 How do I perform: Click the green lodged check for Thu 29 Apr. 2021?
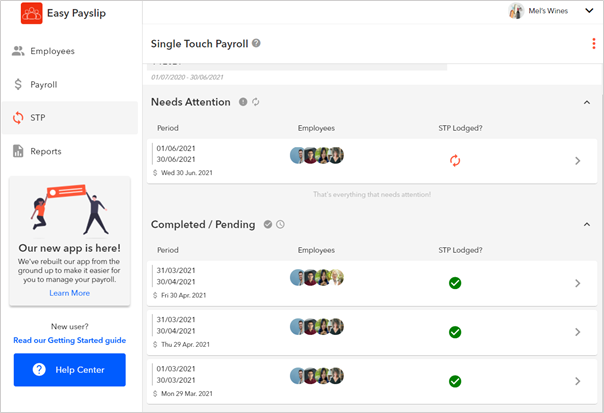pos(455,332)
